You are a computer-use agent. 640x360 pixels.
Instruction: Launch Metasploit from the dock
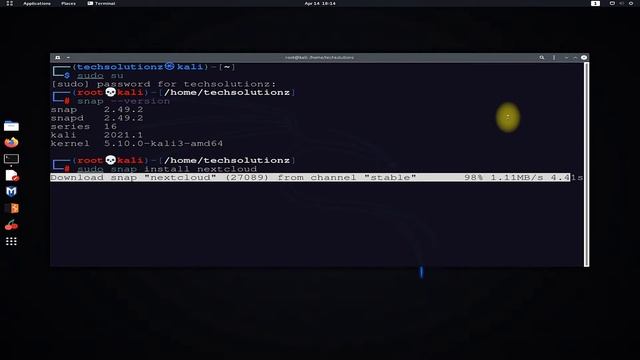pos(11,191)
